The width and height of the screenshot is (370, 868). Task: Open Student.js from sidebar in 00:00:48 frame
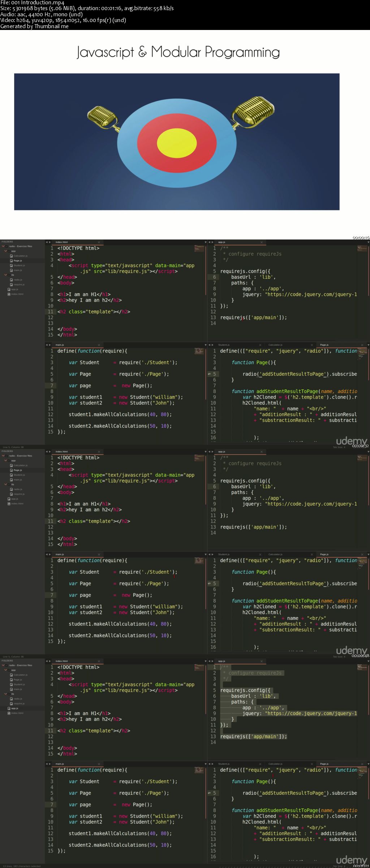(19, 475)
